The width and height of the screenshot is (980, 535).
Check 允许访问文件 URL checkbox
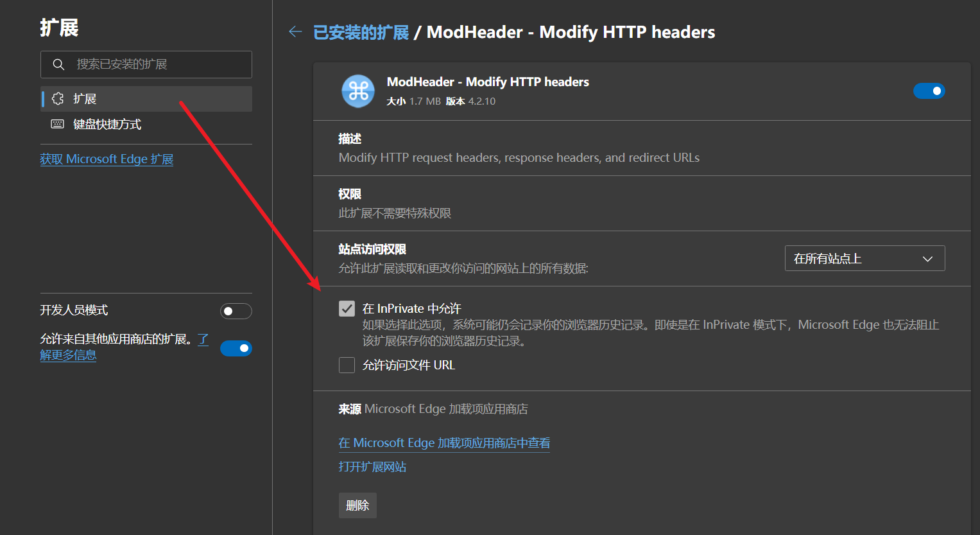[x=347, y=365]
